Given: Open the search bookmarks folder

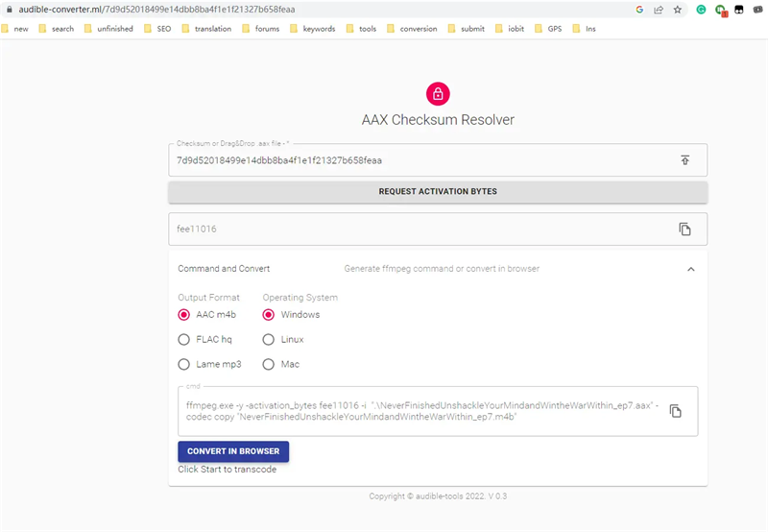Looking at the screenshot, I should 57,29.
